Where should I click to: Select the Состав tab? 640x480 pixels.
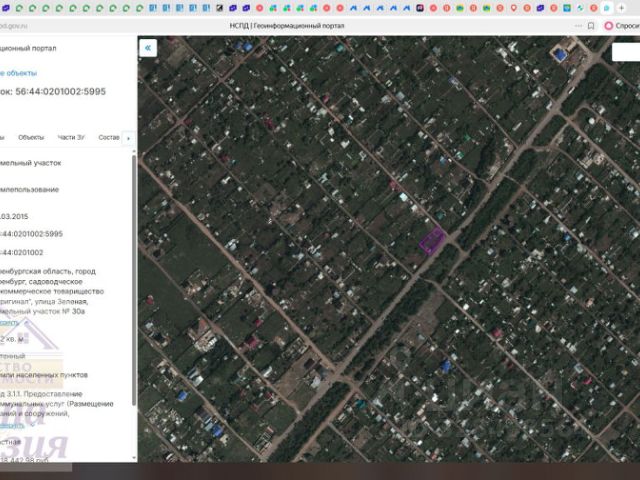tap(108, 137)
